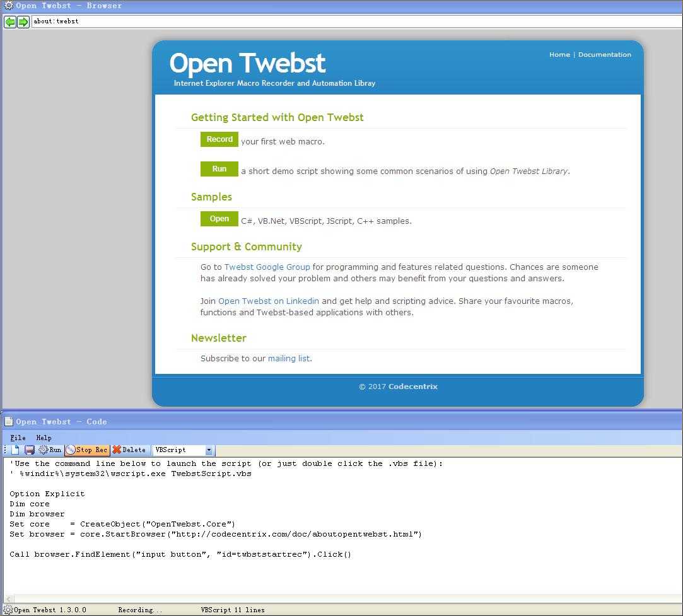
Task: Click the Call browser.FindElement code line
Action: (x=180, y=554)
